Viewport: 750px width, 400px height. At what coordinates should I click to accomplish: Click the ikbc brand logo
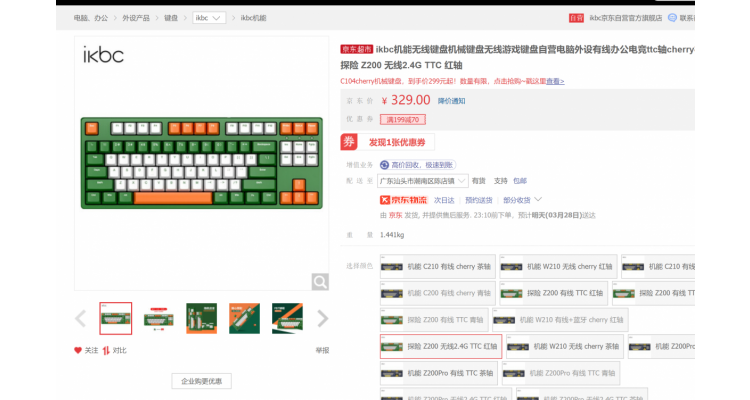coord(103,55)
